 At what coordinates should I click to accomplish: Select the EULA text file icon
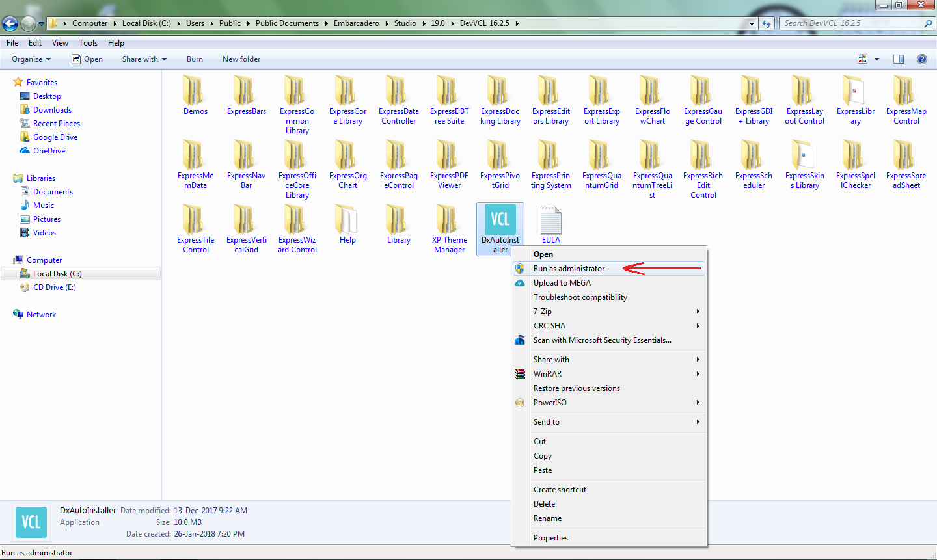pyautogui.click(x=550, y=221)
